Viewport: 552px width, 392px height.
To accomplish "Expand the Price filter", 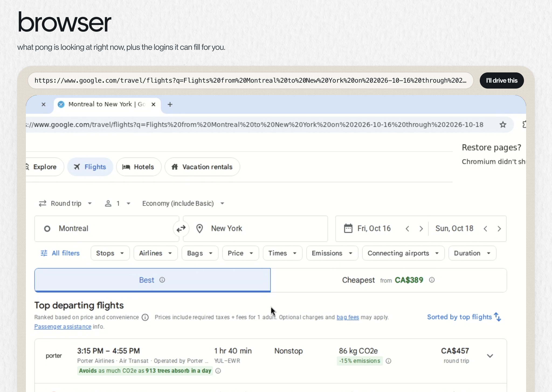I will 240,253.
